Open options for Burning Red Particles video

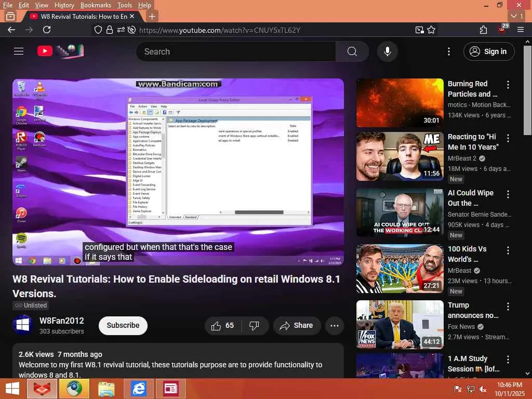pos(508,85)
